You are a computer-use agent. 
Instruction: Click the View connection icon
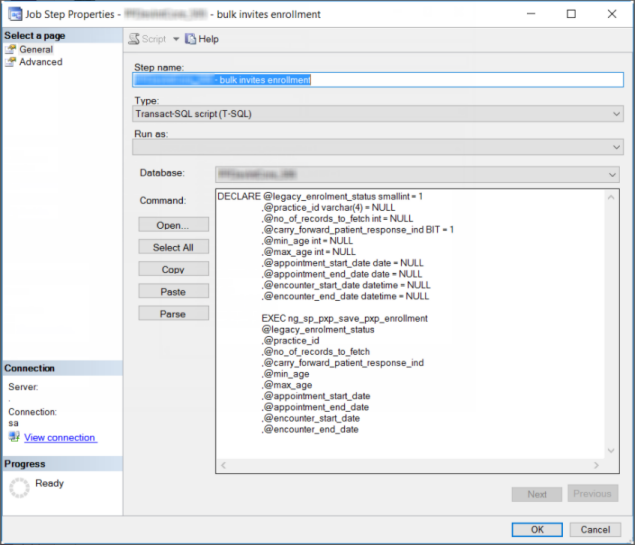14,437
